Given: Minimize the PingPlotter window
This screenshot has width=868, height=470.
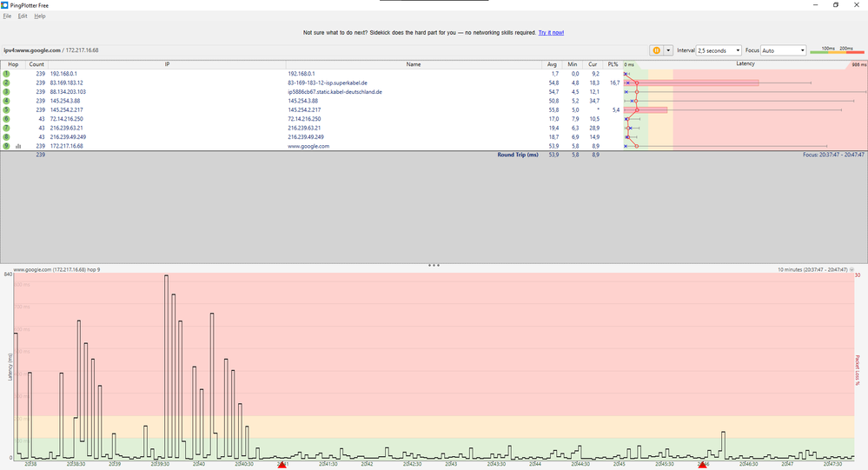Looking at the screenshot, I should click(x=815, y=5).
